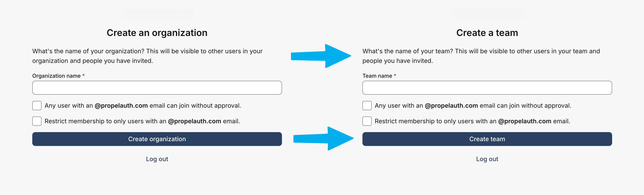
Task: Click the team form description paragraph
Action: [x=481, y=56]
